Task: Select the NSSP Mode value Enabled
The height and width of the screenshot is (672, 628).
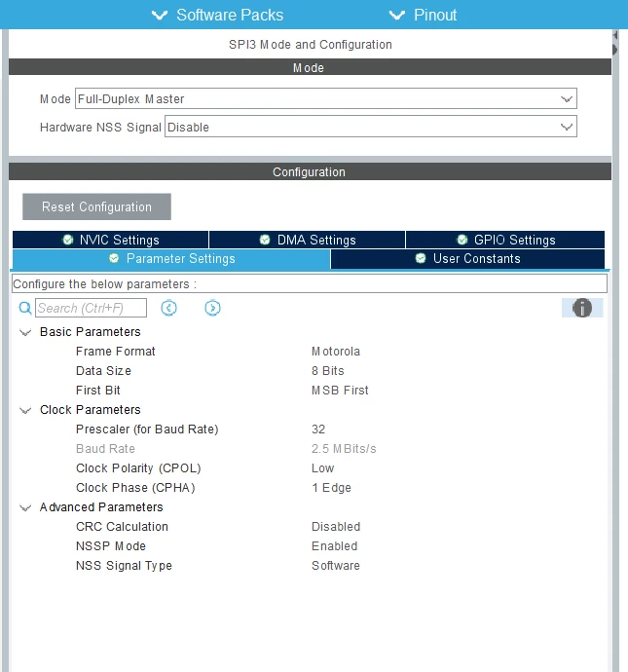Action: [335, 546]
